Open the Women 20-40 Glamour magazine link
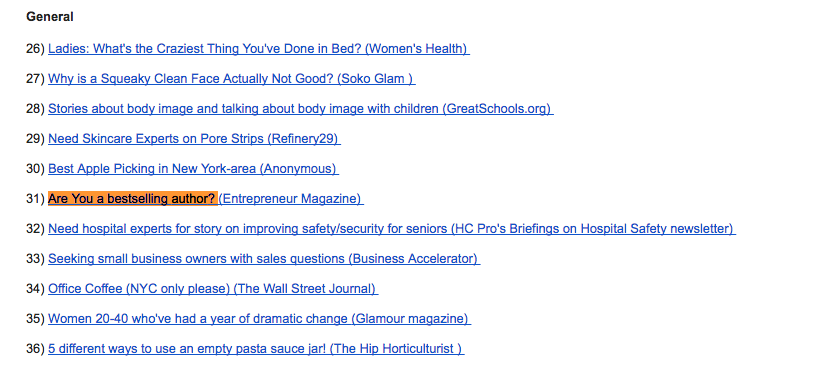 click(x=259, y=319)
